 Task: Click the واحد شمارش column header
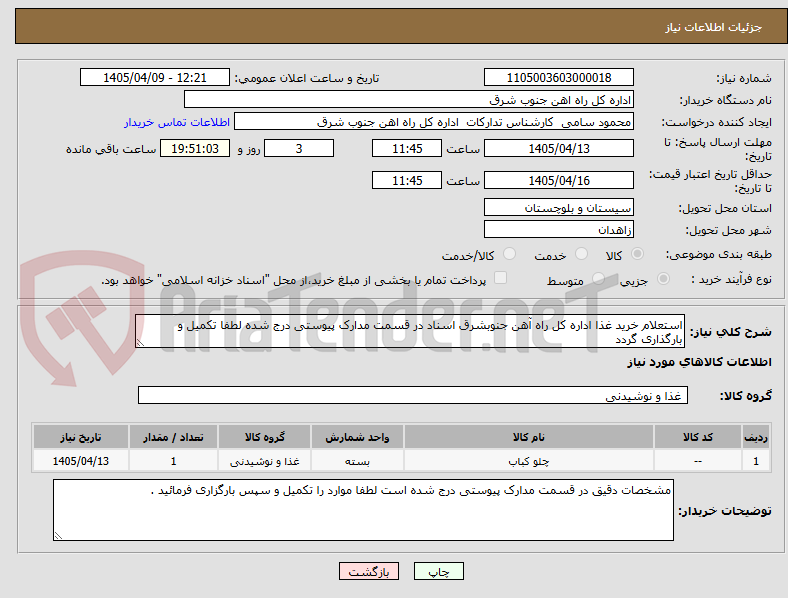click(x=357, y=437)
